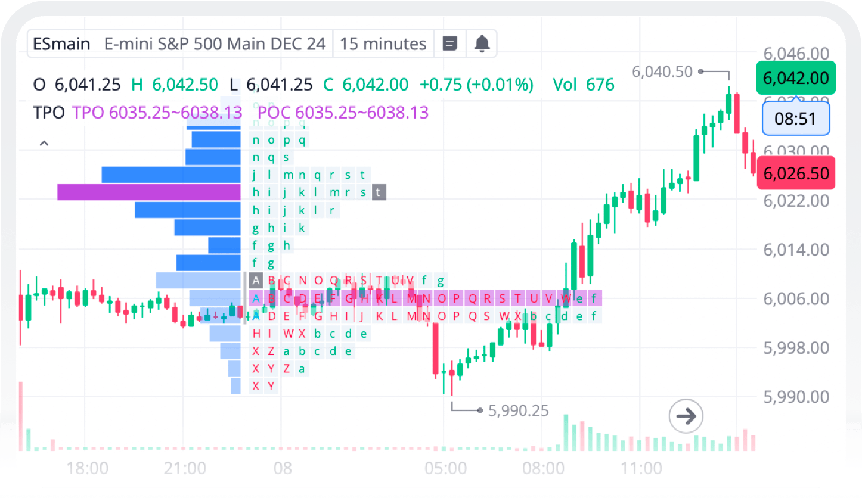This screenshot has width=862, height=504.
Task: Click the purple POC volume profile bar
Action: pos(149,192)
